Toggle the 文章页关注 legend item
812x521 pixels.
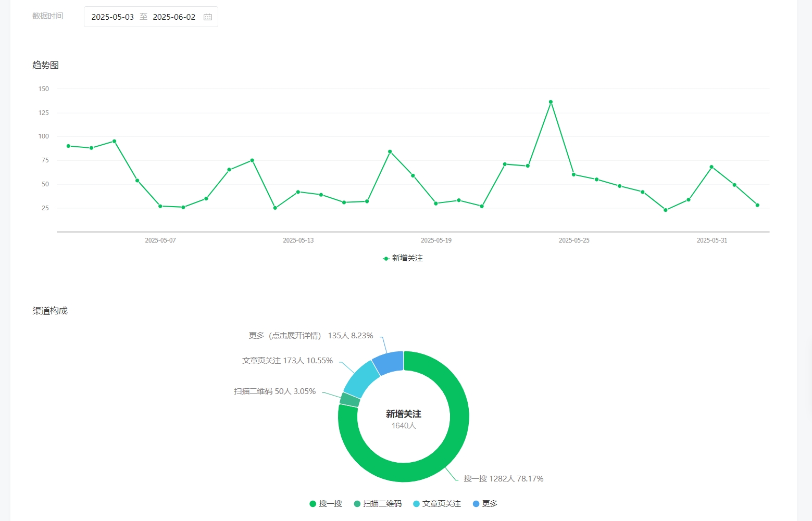coord(437,504)
